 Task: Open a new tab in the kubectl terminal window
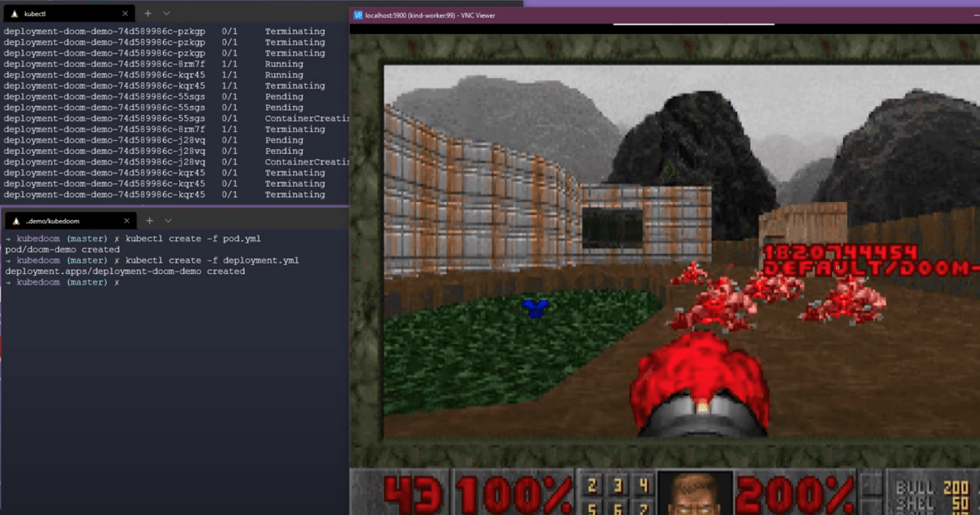tap(148, 13)
